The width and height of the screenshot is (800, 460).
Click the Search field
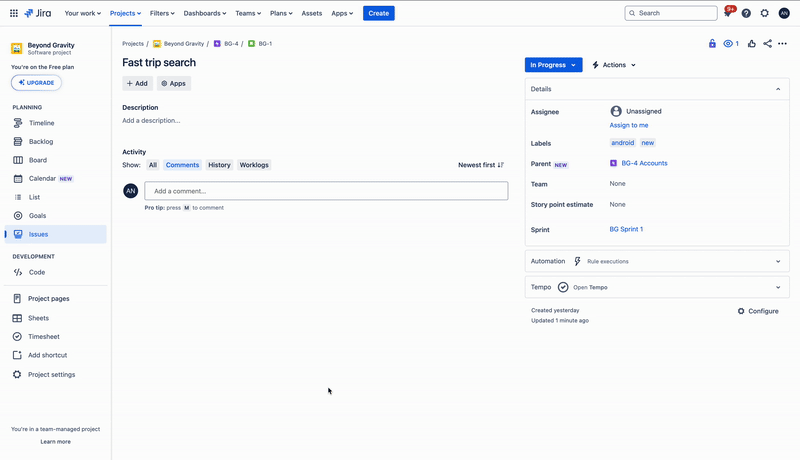pos(671,13)
